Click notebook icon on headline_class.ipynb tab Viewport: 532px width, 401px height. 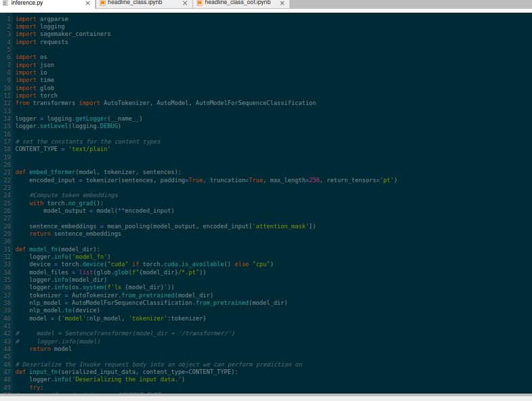[x=102, y=3]
